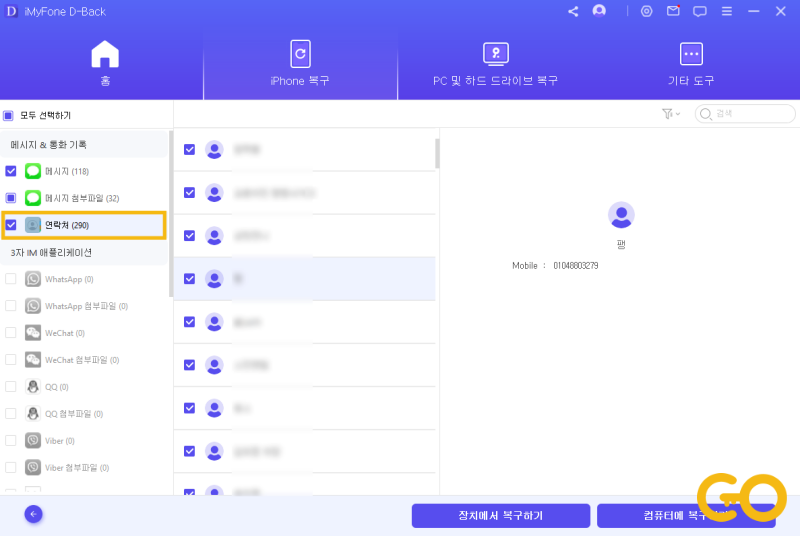Check the WeChat (0) checkbox
This screenshot has width=800, height=536.
tap(11, 333)
